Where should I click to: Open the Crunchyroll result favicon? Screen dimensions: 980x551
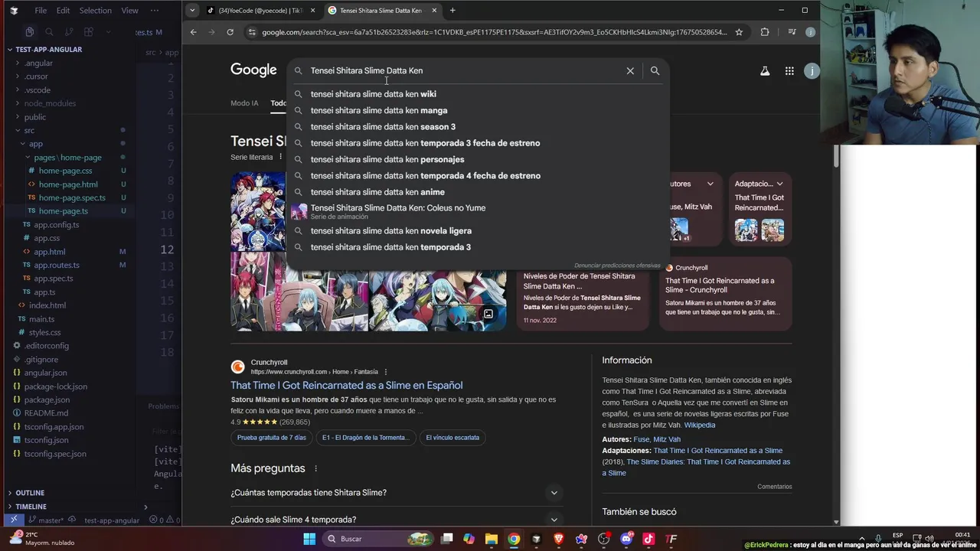point(238,367)
